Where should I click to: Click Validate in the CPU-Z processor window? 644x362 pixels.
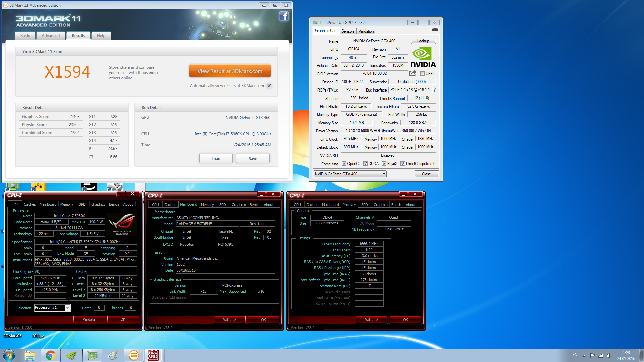[x=89, y=319]
